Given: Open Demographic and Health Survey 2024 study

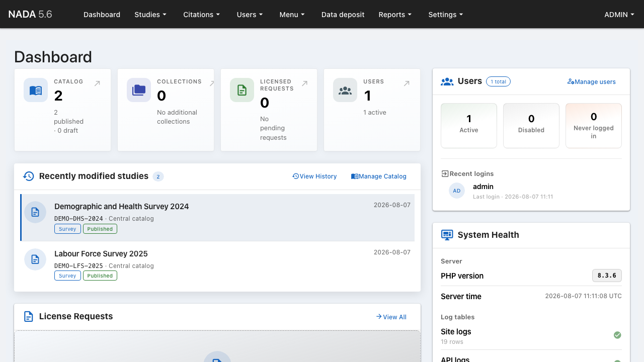Looking at the screenshot, I should (x=122, y=206).
